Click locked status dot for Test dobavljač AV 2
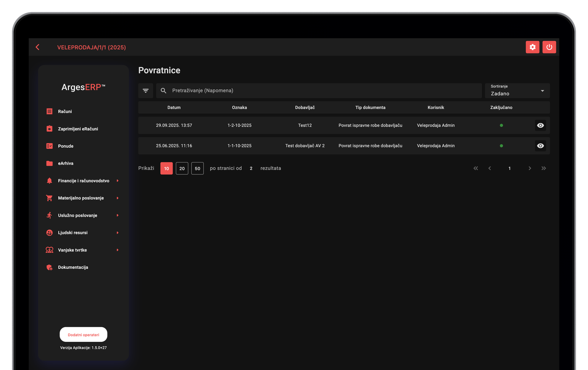The width and height of the screenshot is (588, 370). click(x=501, y=146)
